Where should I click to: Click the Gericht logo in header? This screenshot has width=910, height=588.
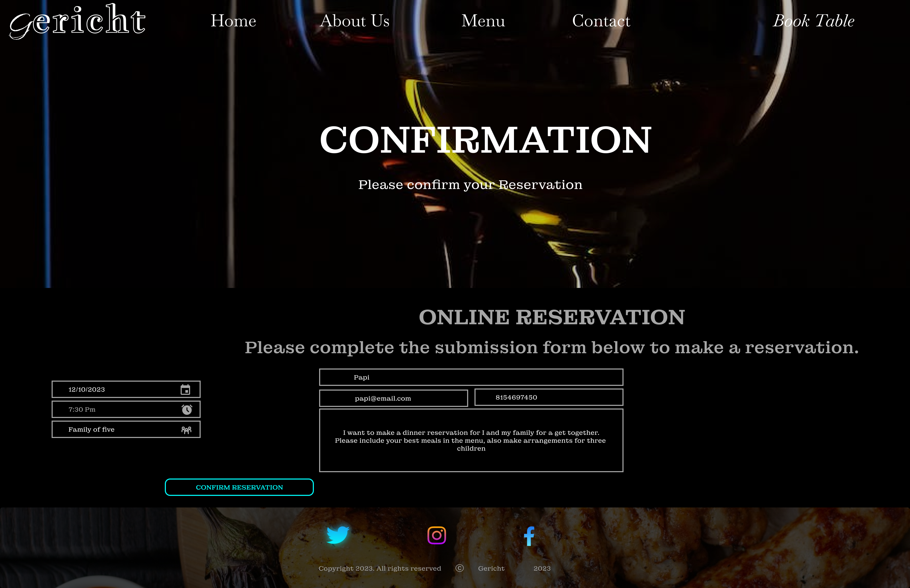tap(77, 21)
